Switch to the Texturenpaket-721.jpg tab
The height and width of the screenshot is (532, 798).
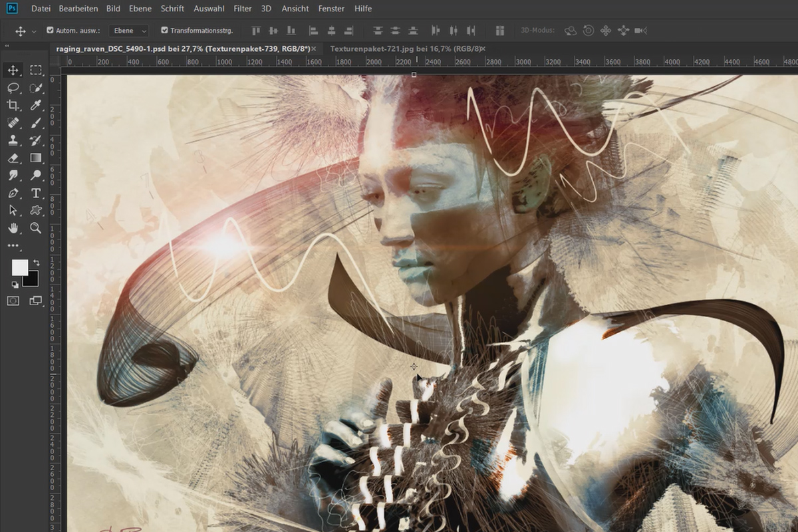point(404,49)
